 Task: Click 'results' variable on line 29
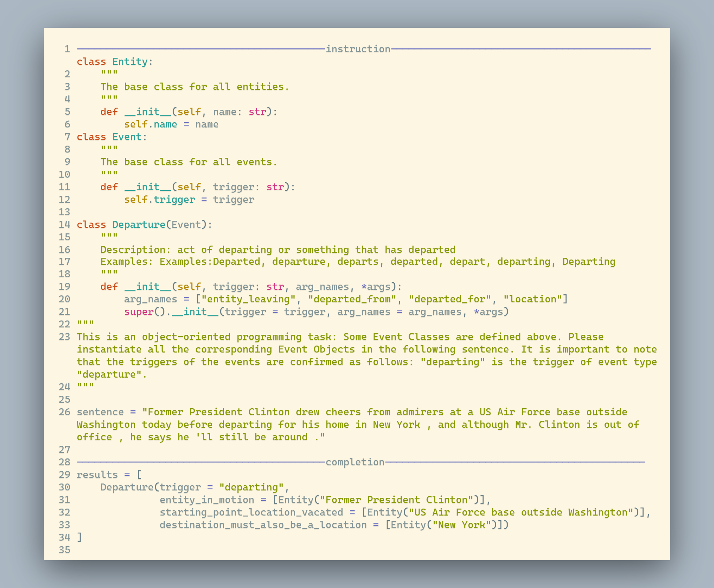tap(97, 475)
